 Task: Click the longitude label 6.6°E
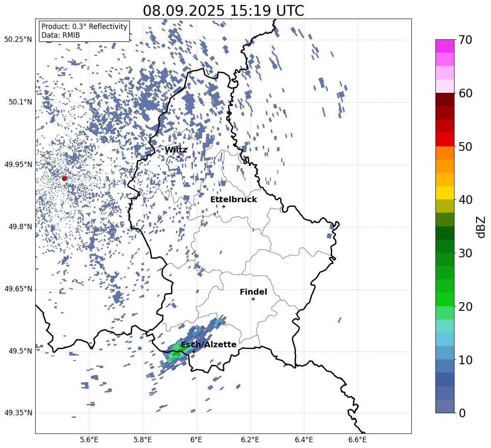click(x=357, y=440)
